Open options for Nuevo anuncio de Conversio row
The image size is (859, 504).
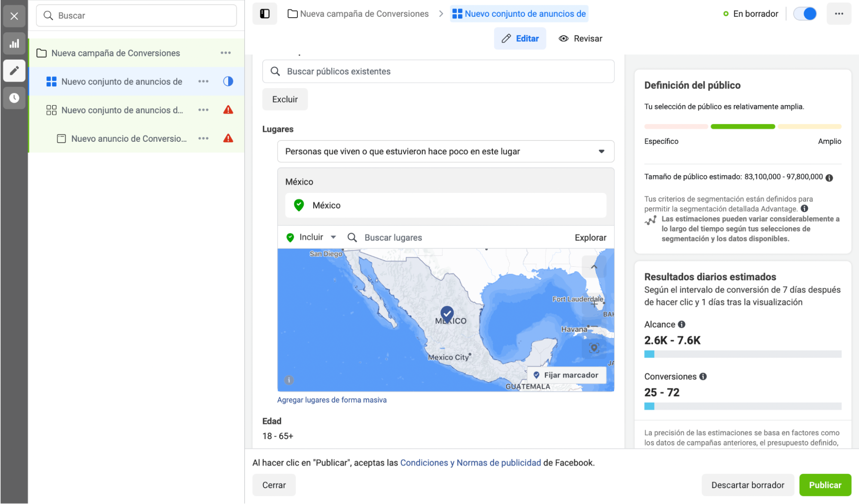tap(203, 138)
